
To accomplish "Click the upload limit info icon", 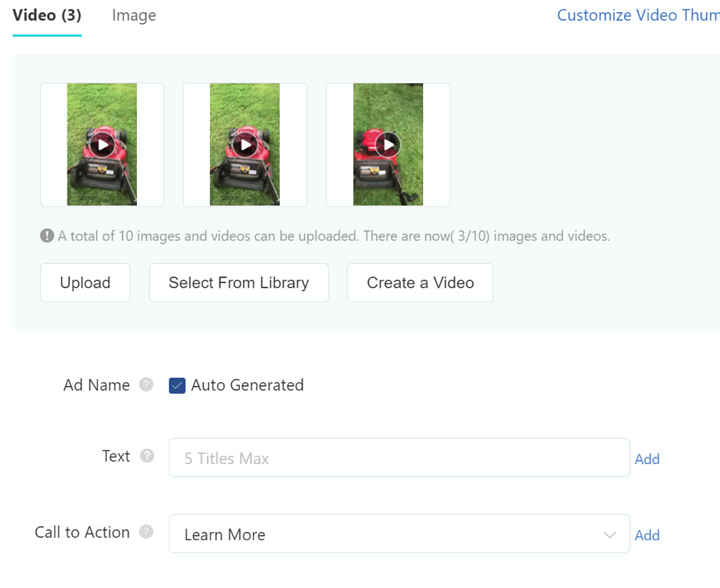I will tap(47, 236).
